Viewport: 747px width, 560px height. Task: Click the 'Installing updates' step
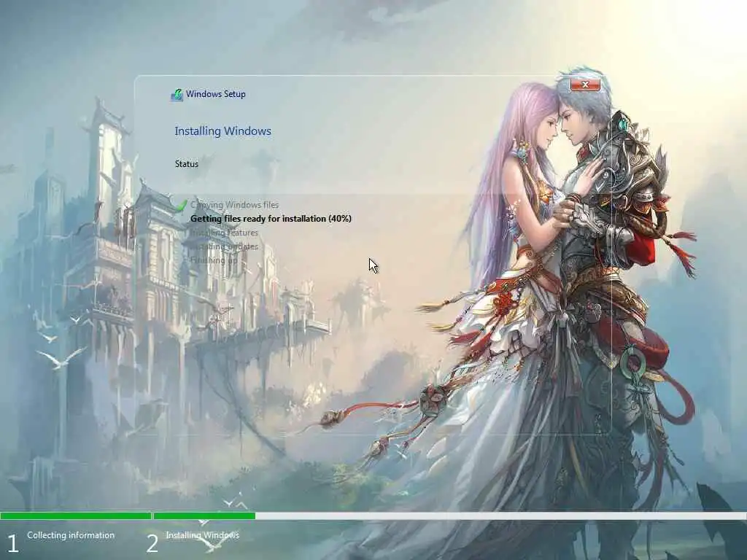224,246
